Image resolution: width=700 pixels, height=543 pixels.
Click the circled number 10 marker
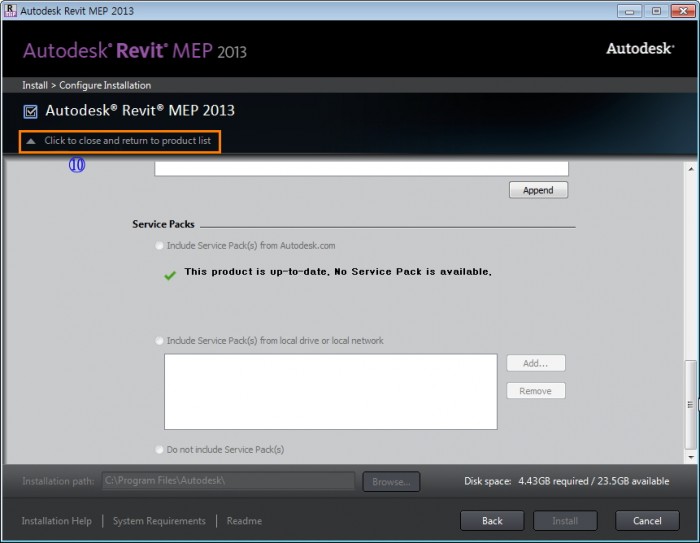pyautogui.click(x=77, y=165)
